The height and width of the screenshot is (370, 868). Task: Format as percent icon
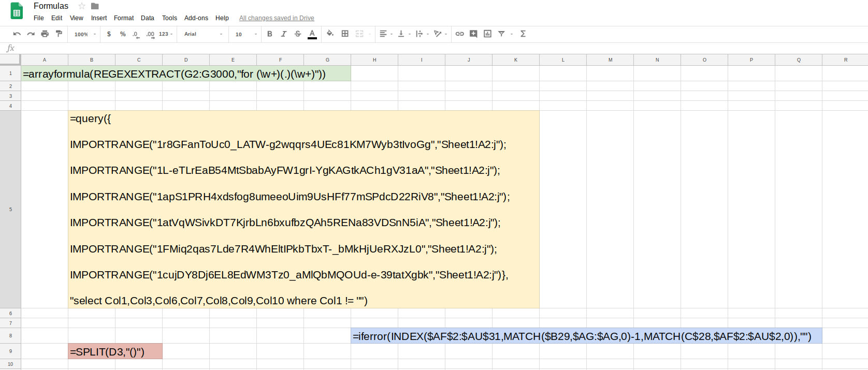tap(123, 34)
